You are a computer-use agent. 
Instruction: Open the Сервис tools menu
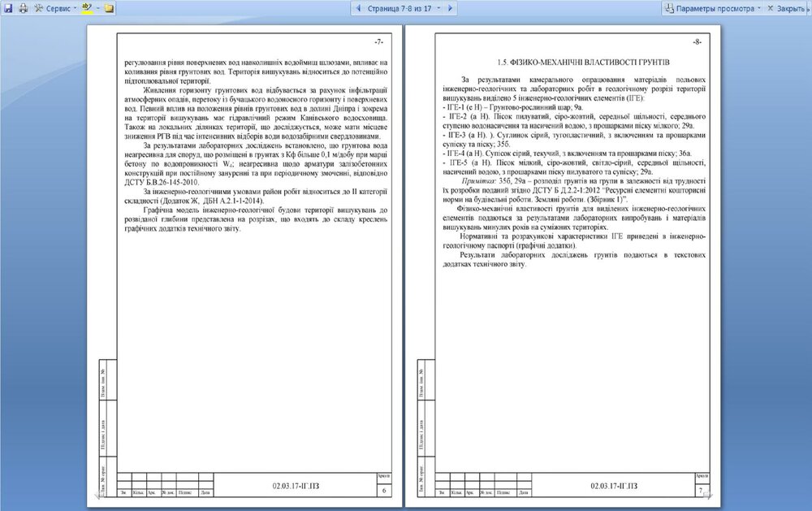[55, 8]
